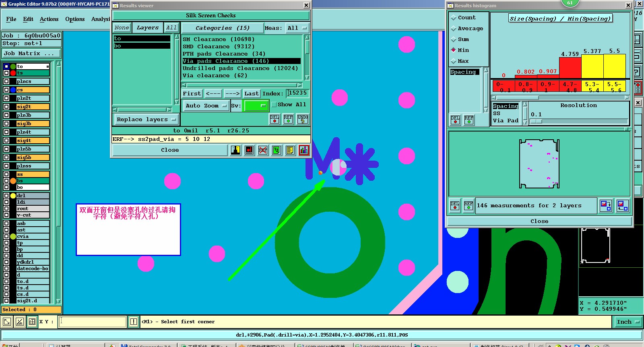This screenshot has height=347, width=644.
Task: Open the Sv green color dropdown
Action: pos(256,106)
